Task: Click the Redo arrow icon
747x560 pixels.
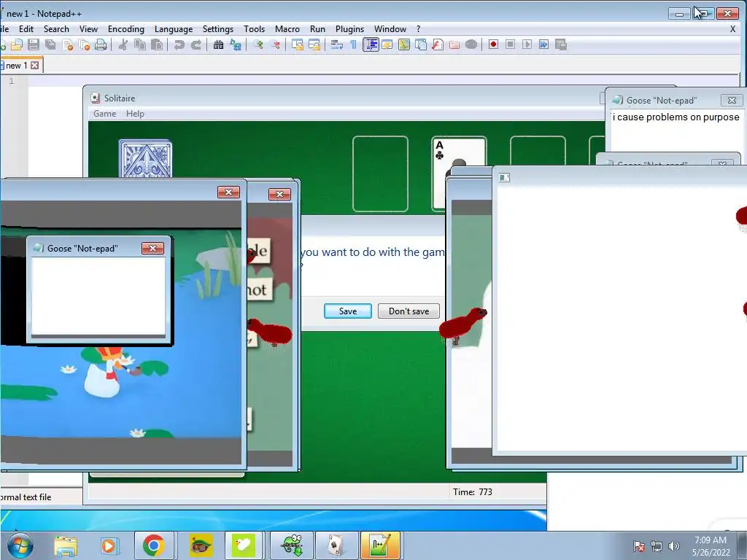Action: click(x=196, y=44)
